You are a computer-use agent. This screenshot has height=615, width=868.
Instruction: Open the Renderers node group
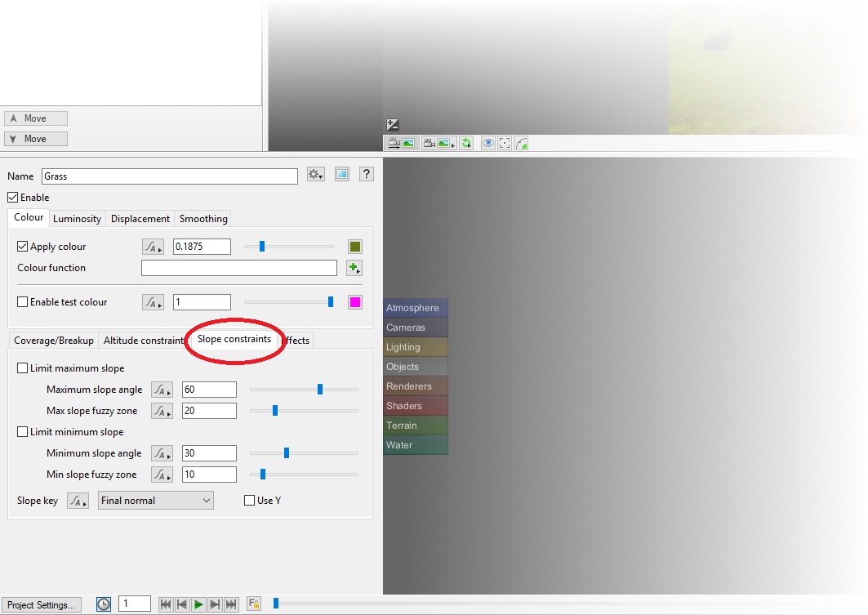415,386
